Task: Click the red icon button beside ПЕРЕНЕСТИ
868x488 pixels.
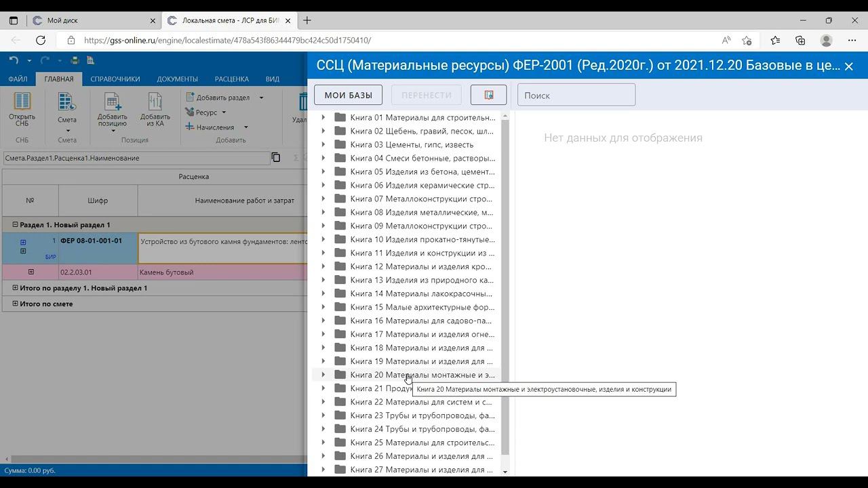Action: coord(488,95)
